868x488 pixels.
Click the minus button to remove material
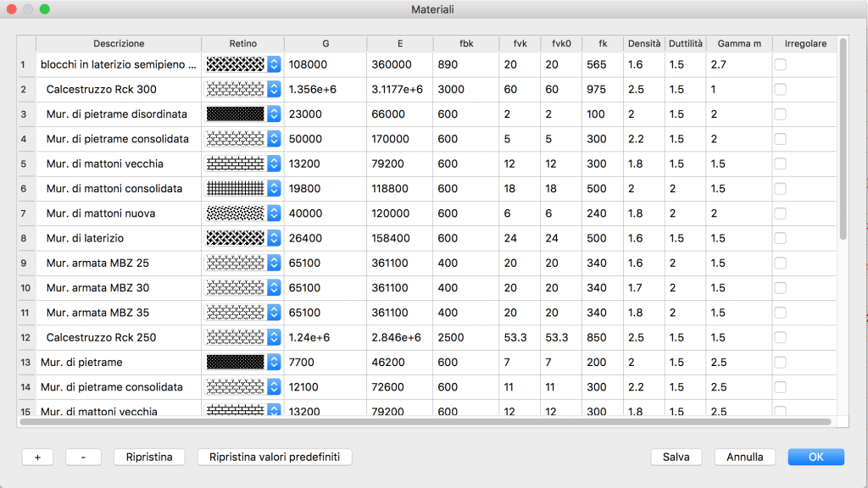[83, 457]
